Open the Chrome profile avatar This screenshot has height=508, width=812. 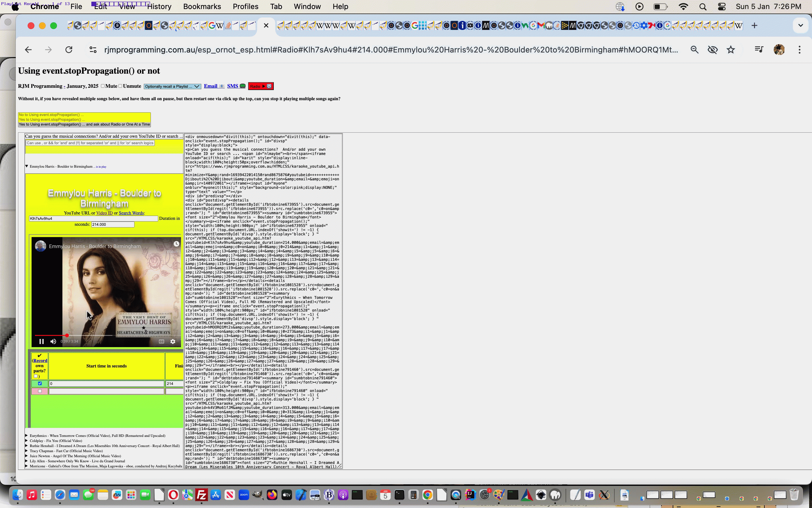point(779,50)
